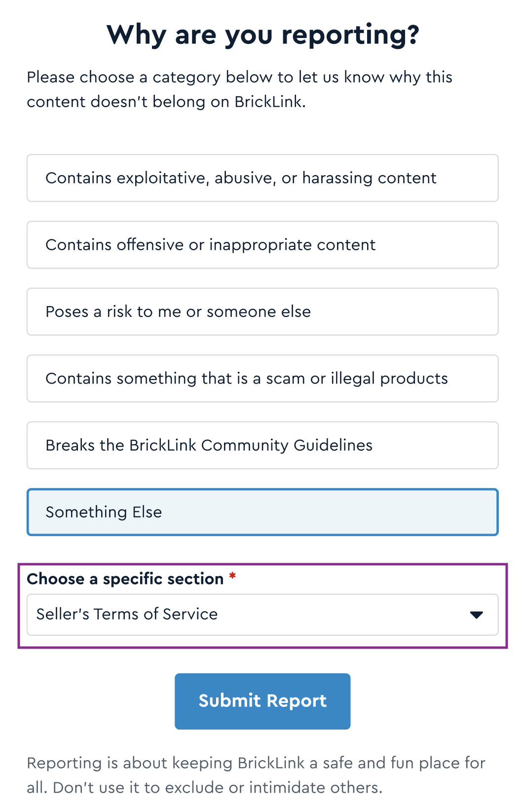Open the specific section combo box
Screen dimensions: 523x812
[x=262, y=615]
